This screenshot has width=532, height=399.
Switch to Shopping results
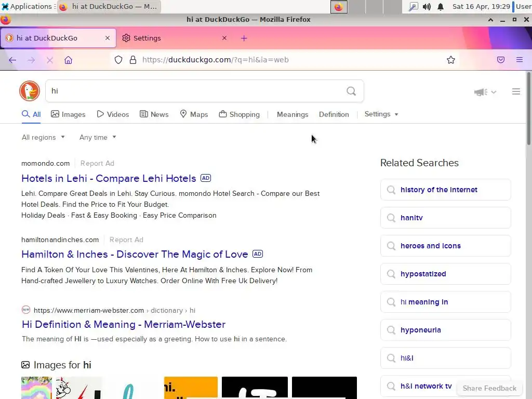[x=239, y=114]
